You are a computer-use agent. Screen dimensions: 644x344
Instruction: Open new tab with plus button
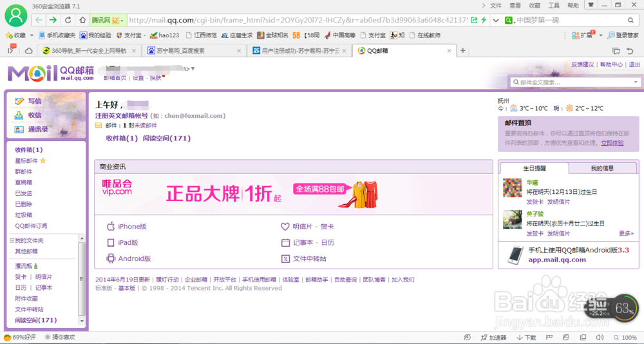point(463,50)
